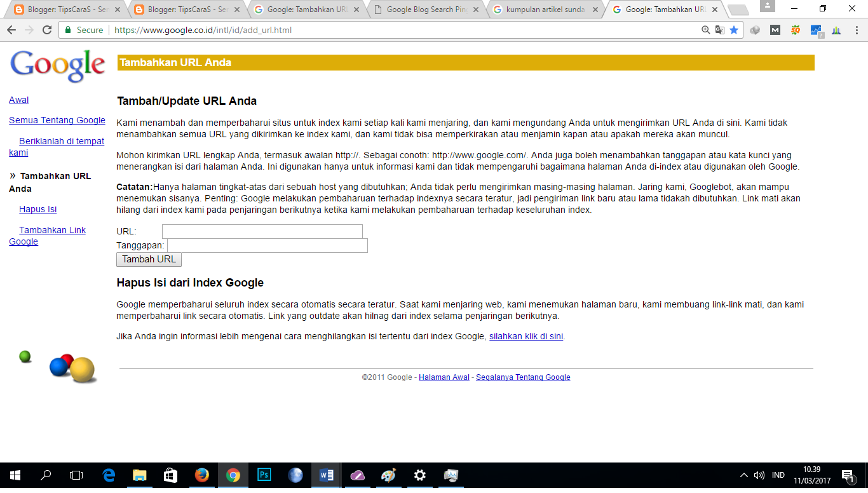The width and height of the screenshot is (868, 493).
Task: Click the blue-green peaks extension icon
Action: [x=836, y=30]
